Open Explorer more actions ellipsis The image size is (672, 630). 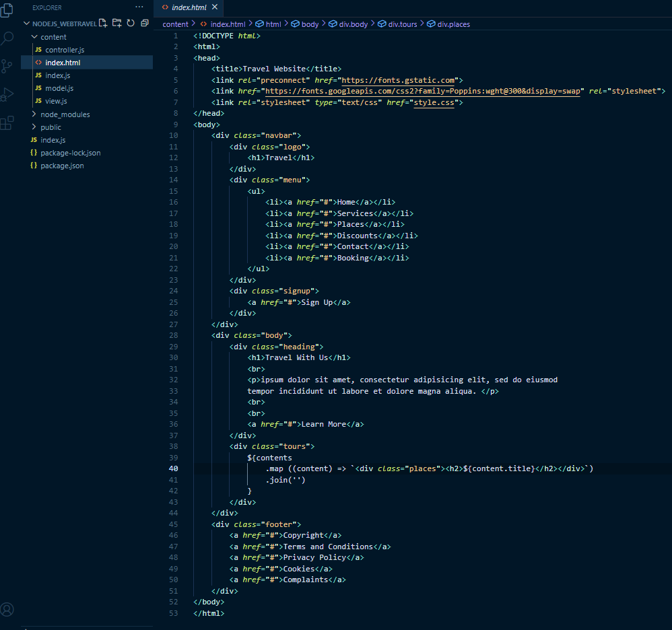139,7
